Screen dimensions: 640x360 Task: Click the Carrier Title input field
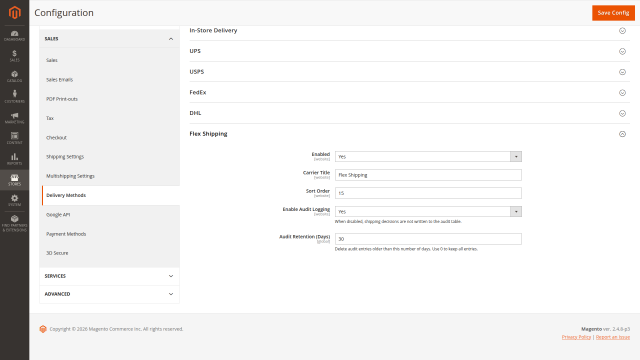coord(428,175)
